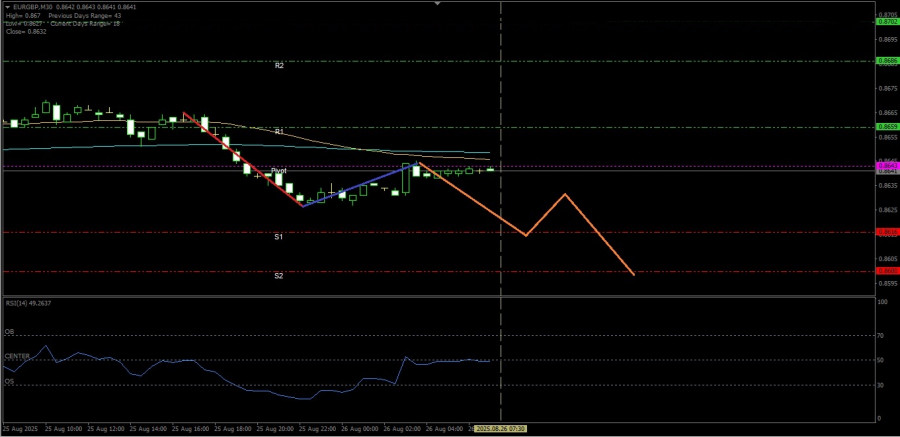Screen dimensions: 900x437
Task: Click the OS oversold level label
Action: (x=9, y=381)
